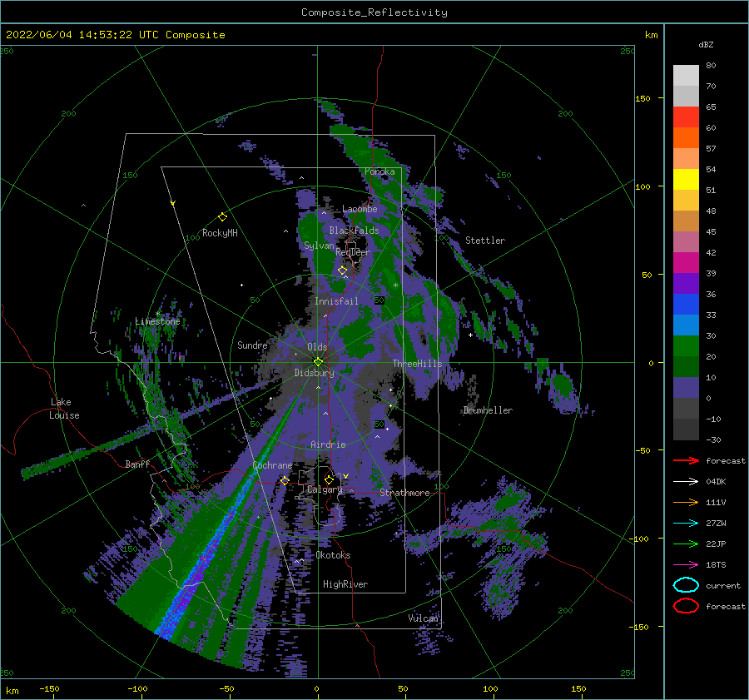Click the yellow radar site marker near Olds

click(x=318, y=362)
